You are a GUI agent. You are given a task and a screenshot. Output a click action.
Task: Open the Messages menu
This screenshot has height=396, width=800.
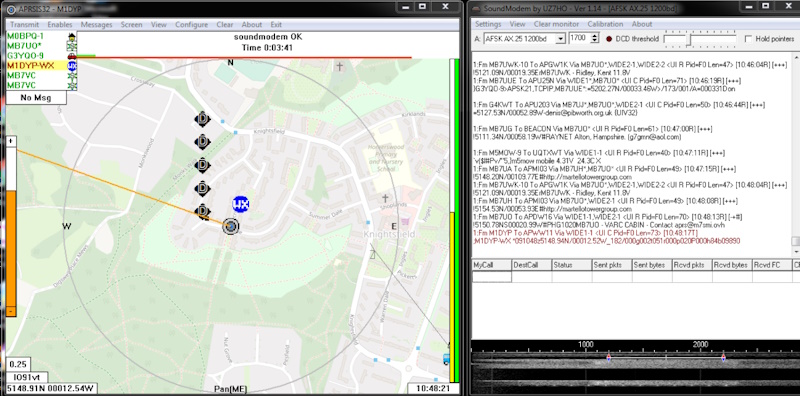tap(96, 24)
